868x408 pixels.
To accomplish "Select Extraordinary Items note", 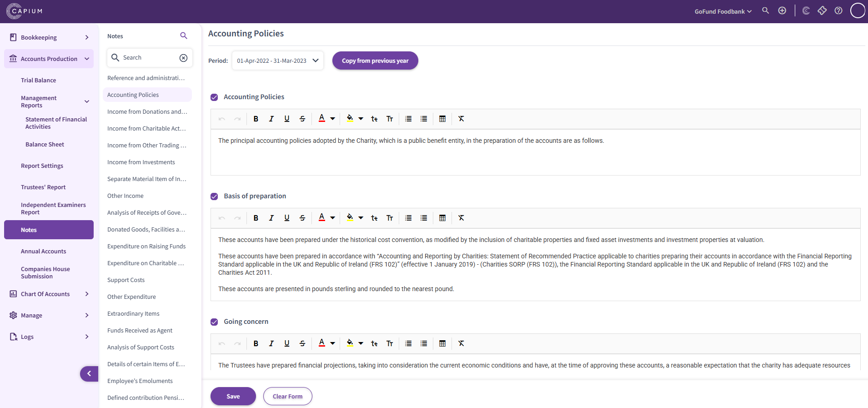I will tap(133, 313).
